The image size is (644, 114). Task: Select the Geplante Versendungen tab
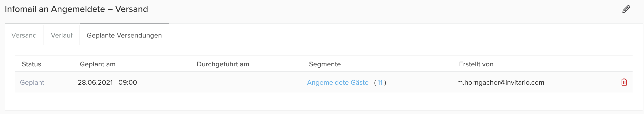pos(124,35)
